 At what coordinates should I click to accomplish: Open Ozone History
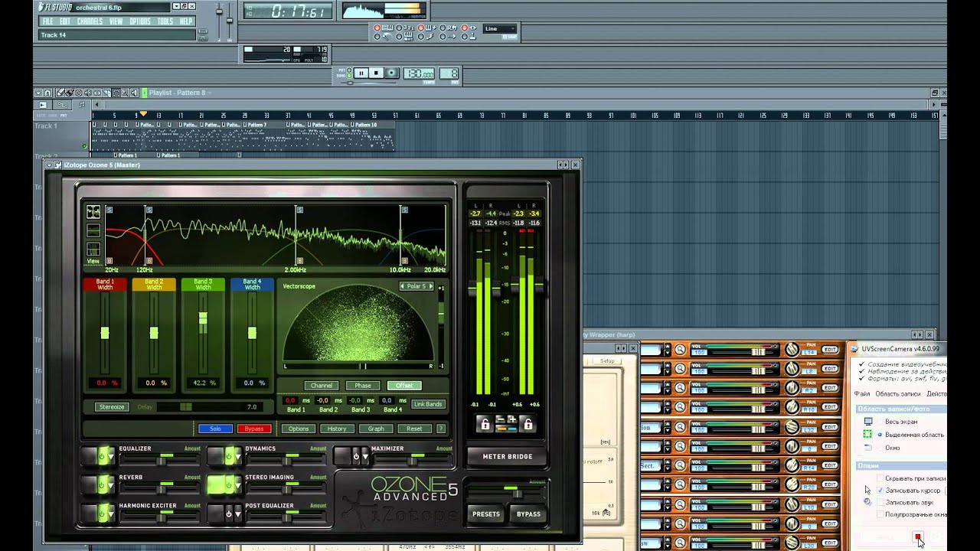click(x=337, y=429)
